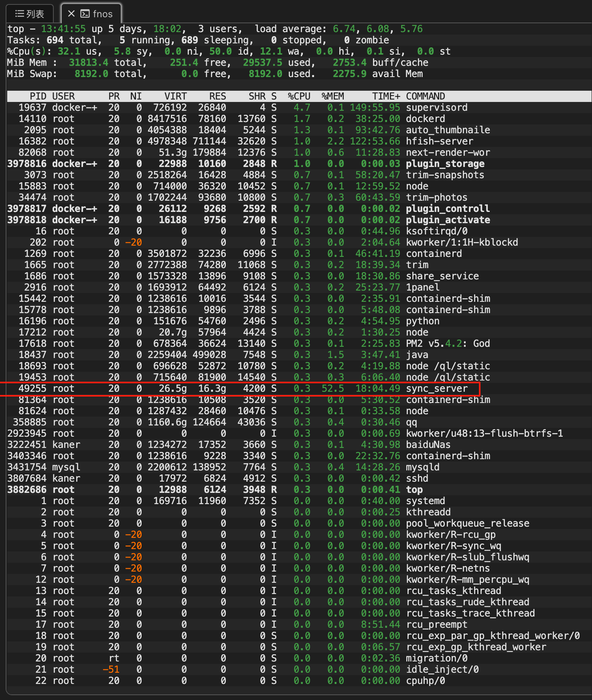
Task: Select the python command text
Action: pos(423,321)
